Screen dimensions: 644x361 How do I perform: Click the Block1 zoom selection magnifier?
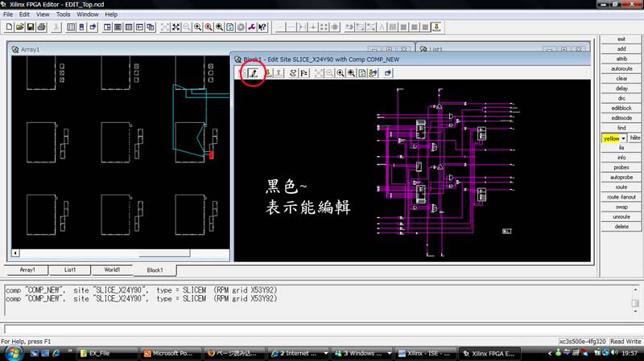tap(351, 73)
